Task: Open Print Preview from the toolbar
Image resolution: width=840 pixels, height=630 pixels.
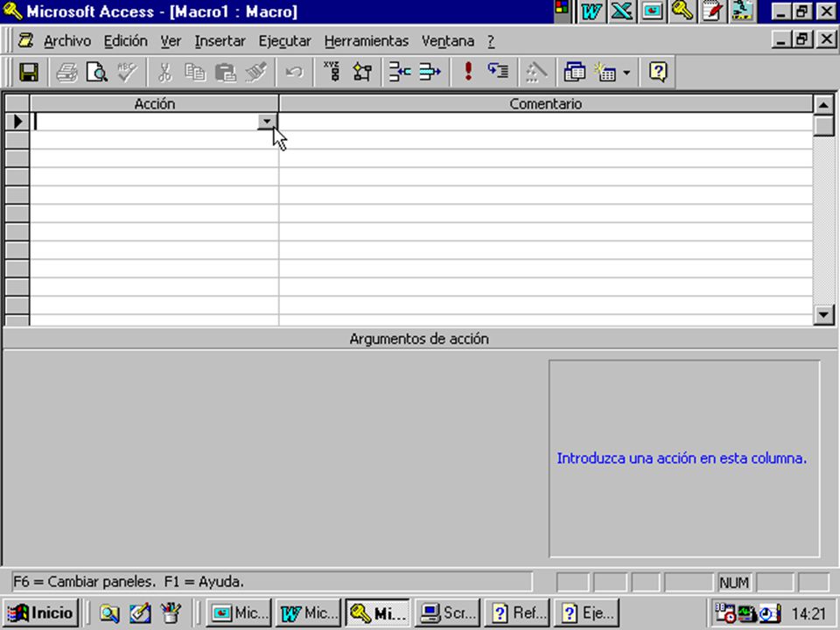Action: [x=97, y=72]
